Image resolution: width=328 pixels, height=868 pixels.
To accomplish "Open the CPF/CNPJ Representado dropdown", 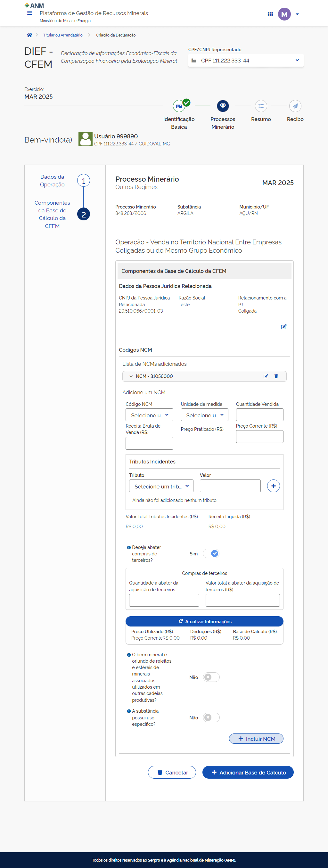I will [x=246, y=61].
